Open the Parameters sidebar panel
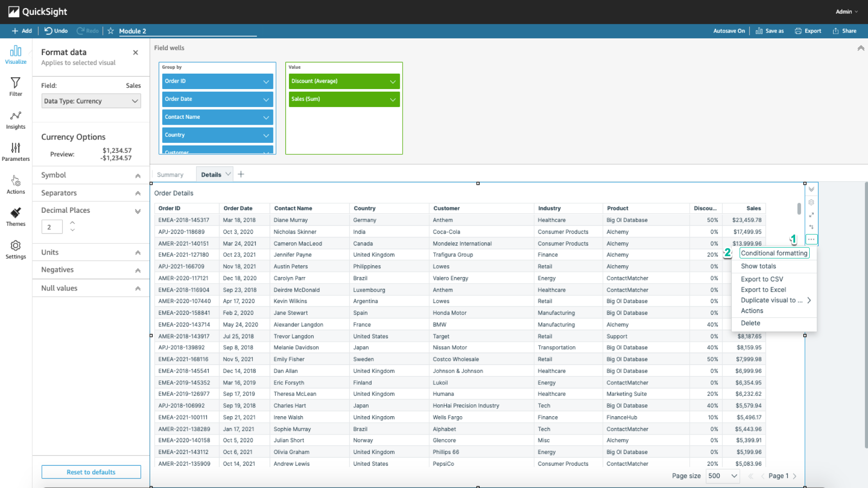The width and height of the screenshot is (868, 488). tap(15, 152)
